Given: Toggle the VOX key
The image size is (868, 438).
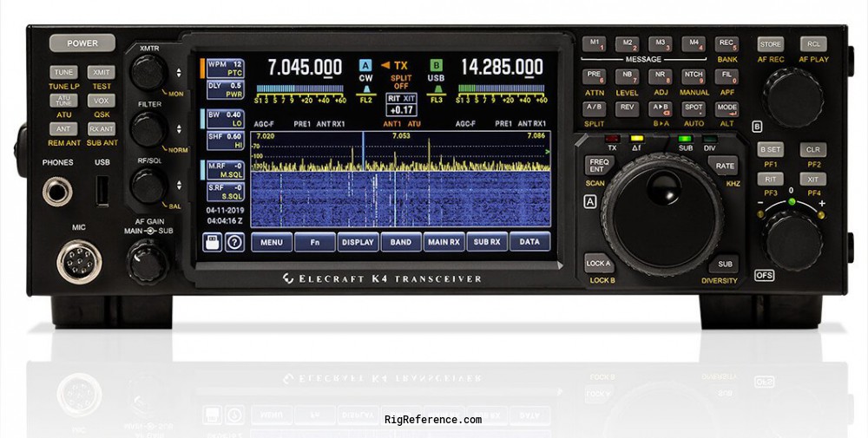Looking at the screenshot, I should [102, 101].
